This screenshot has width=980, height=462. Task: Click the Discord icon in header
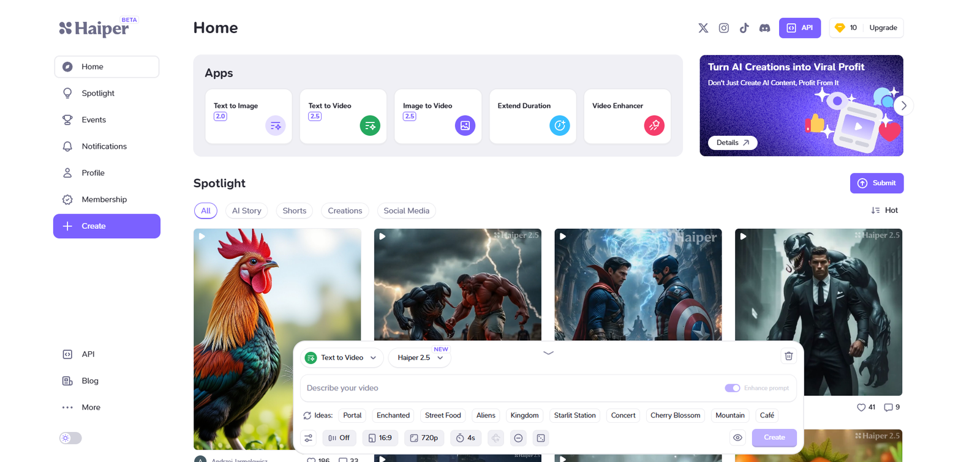click(764, 28)
